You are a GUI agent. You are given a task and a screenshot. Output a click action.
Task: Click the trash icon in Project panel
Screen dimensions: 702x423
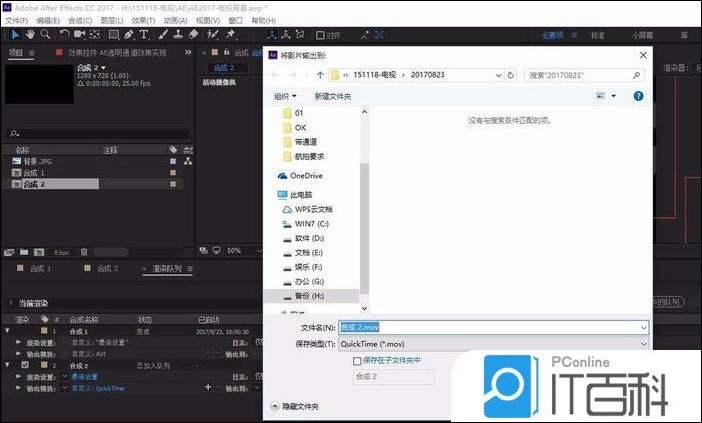84,252
